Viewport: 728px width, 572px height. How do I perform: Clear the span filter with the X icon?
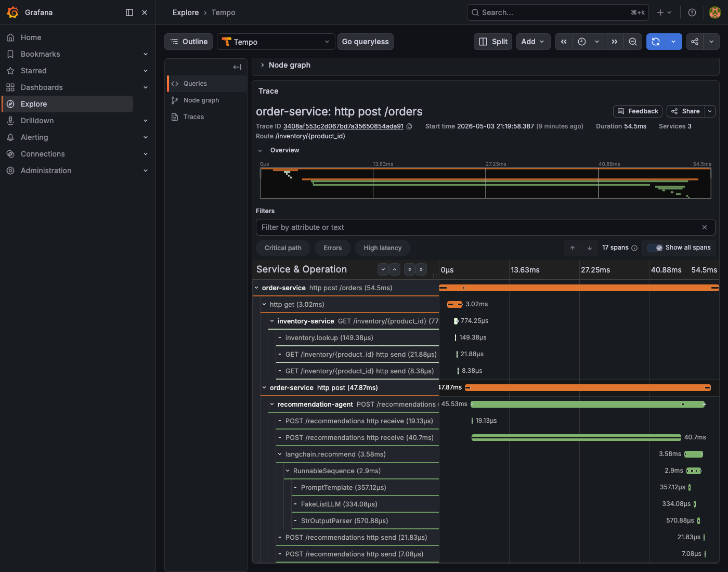[705, 227]
